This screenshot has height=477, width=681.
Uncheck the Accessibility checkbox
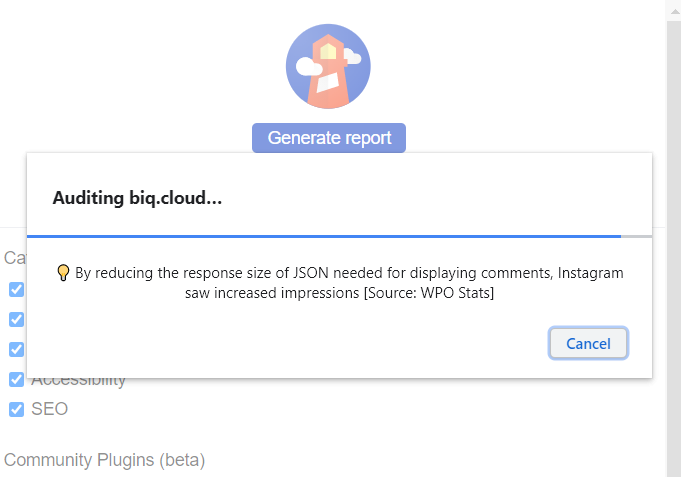click(17, 379)
